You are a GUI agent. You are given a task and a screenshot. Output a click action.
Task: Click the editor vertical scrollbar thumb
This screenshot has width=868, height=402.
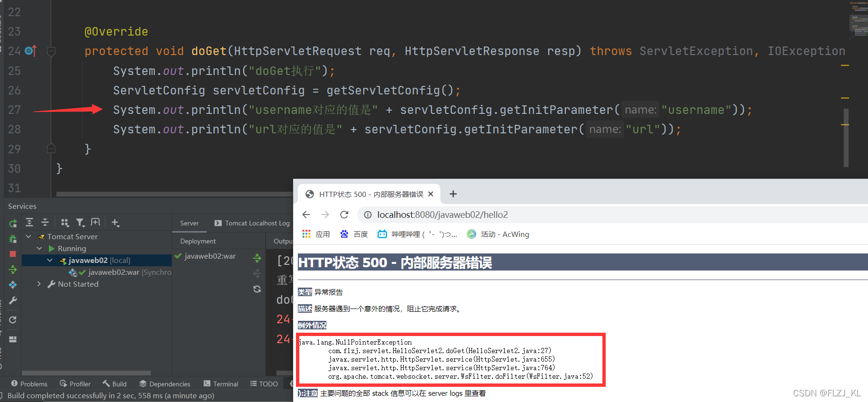tap(846, 138)
